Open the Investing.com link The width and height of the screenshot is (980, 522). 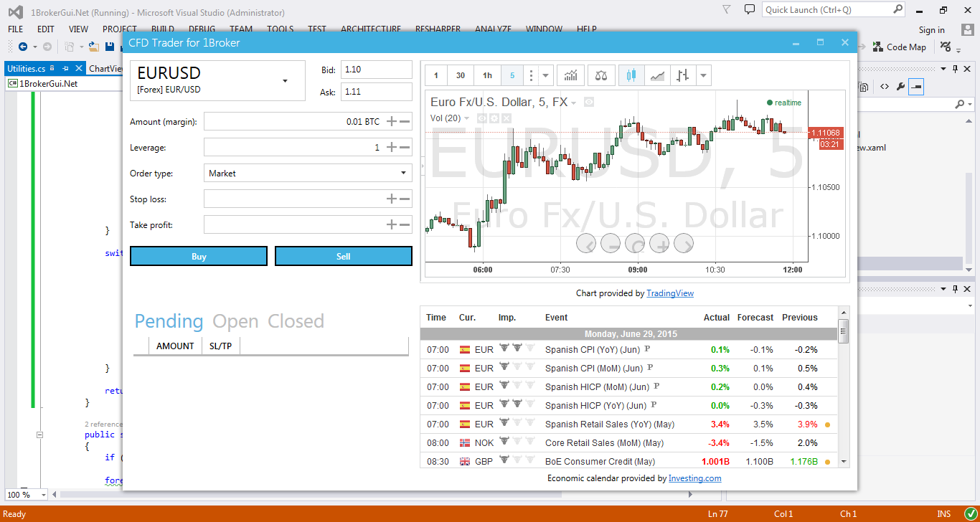[695, 478]
